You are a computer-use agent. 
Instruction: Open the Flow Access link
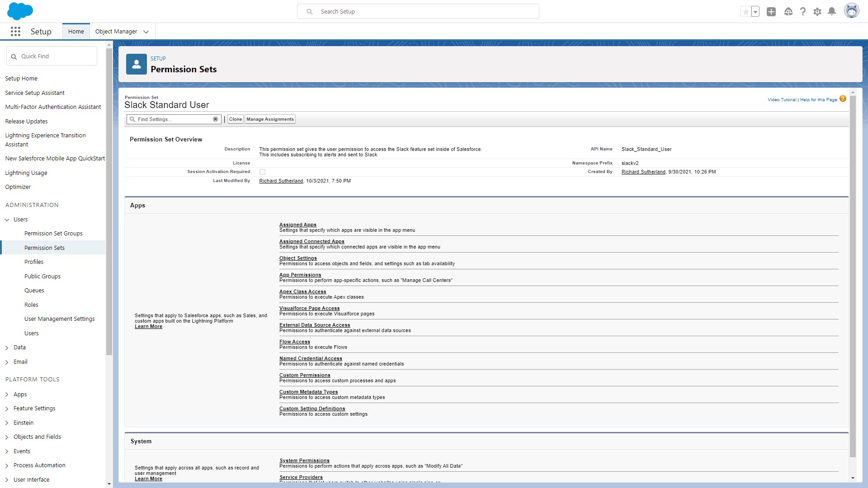coord(295,342)
